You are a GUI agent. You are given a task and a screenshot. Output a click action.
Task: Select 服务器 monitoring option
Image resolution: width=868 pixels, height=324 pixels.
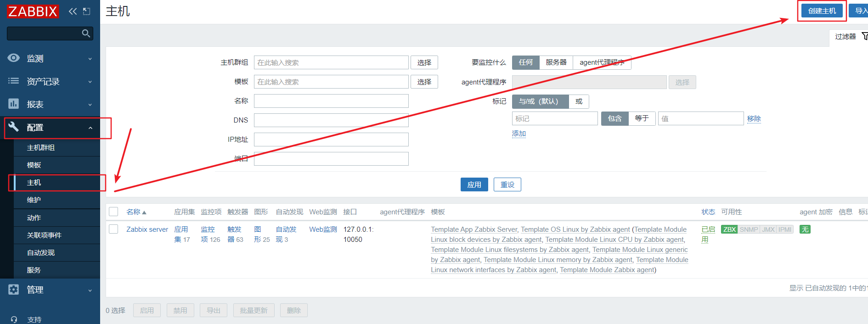[x=556, y=62]
